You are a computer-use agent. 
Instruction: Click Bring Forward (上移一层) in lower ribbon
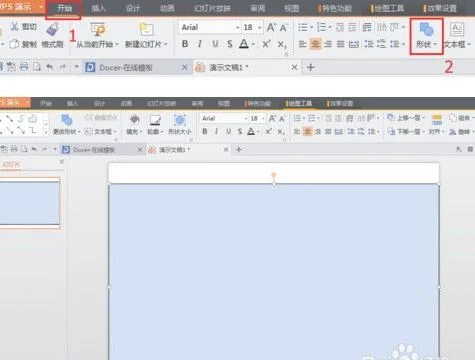coord(406,118)
